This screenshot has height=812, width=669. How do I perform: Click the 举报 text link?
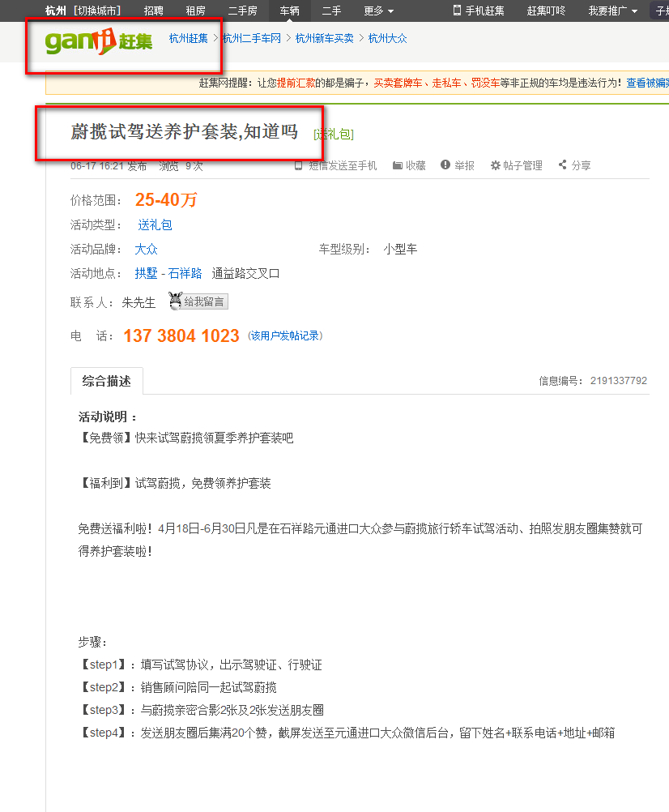464,165
